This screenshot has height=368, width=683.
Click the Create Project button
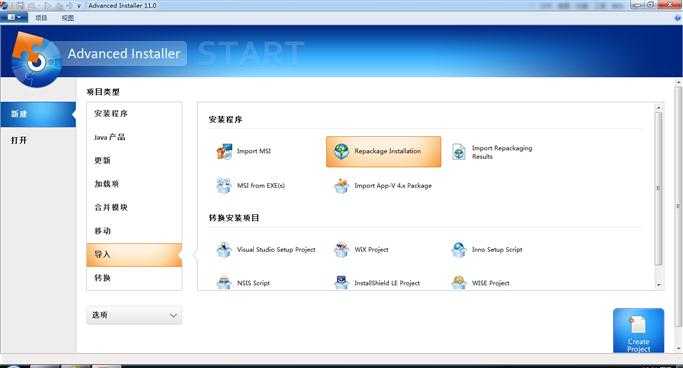[639, 331]
